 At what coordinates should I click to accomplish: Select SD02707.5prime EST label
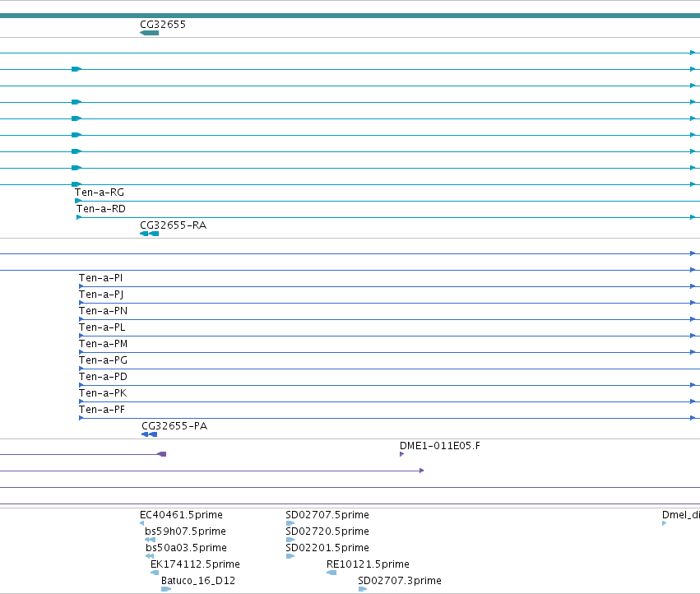click(x=327, y=515)
